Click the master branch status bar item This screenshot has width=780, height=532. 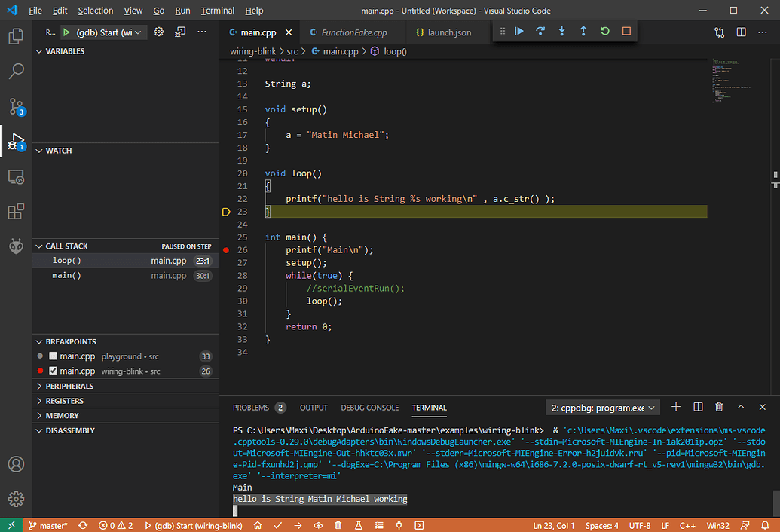click(47, 525)
